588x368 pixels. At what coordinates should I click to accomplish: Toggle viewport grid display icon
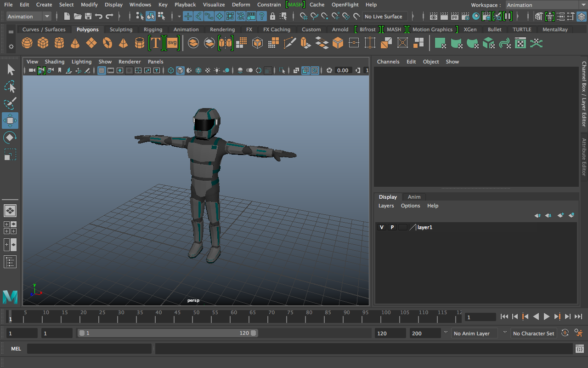point(102,70)
